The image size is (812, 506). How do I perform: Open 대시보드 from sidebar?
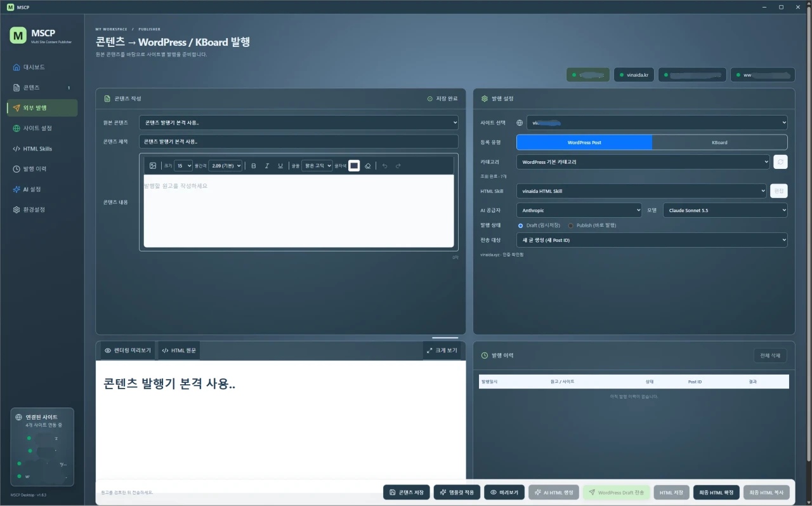42,67
